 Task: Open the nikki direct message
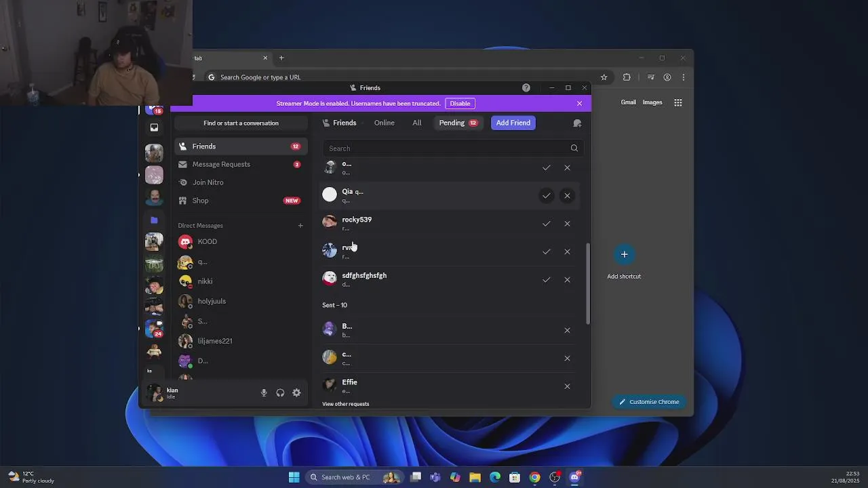tap(241, 281)
